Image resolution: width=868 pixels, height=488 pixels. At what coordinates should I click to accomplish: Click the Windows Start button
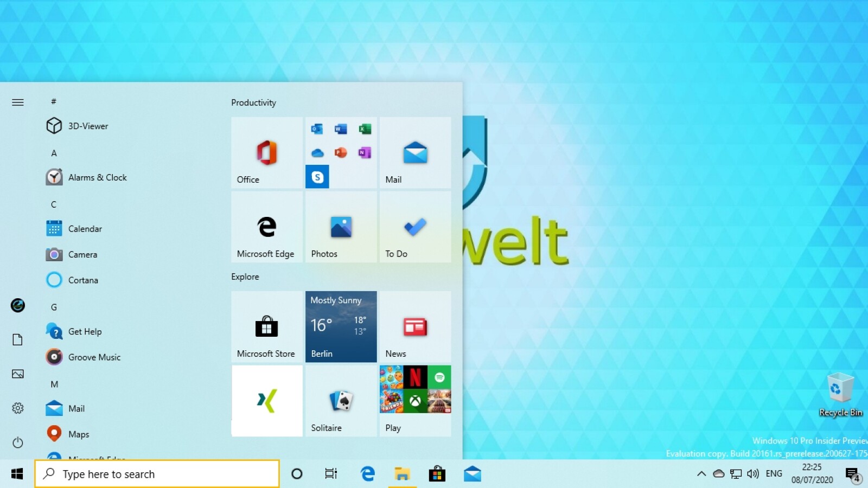[17, 474]
